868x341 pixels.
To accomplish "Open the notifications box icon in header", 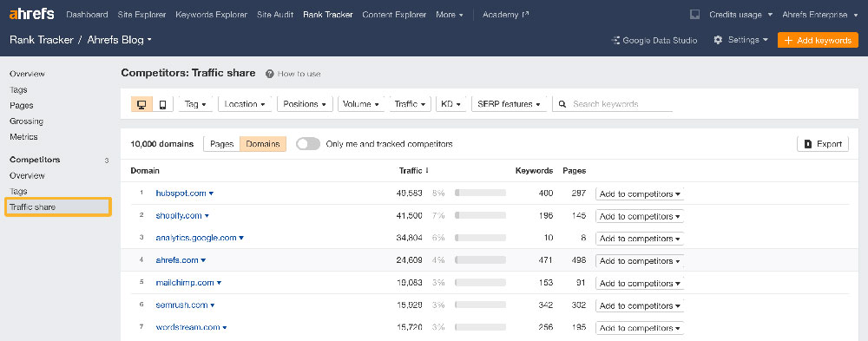I will (694, 15).
